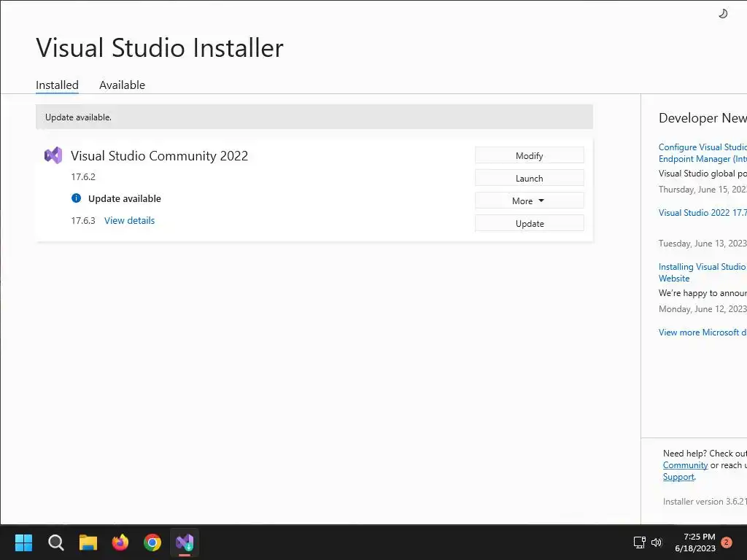Click the Visual Studio Community 2022 logo
Screen dimensions: 747x560
coord(53,155)
